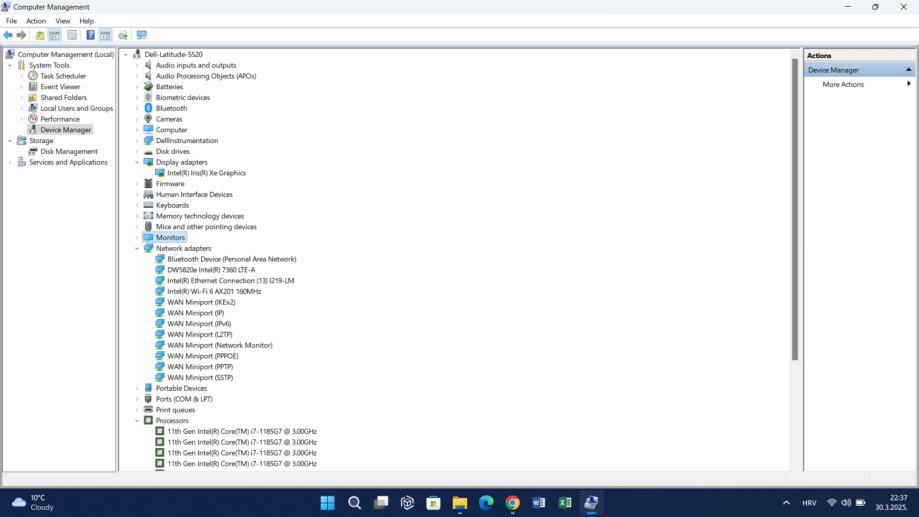
Task: Select WAN Miniport (Network Monitor)
Action: point(220,345)
